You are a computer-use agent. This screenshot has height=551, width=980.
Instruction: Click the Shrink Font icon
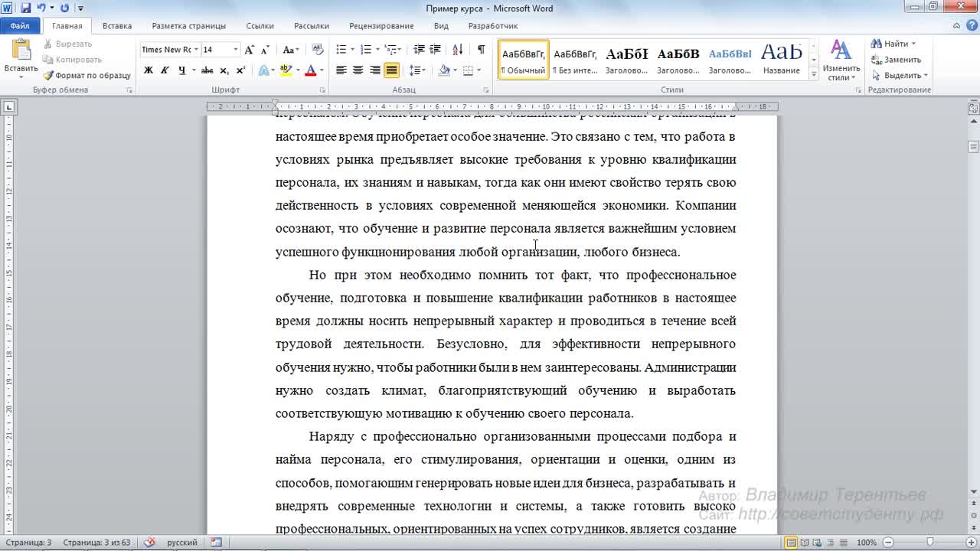click(x=265, y=50)
